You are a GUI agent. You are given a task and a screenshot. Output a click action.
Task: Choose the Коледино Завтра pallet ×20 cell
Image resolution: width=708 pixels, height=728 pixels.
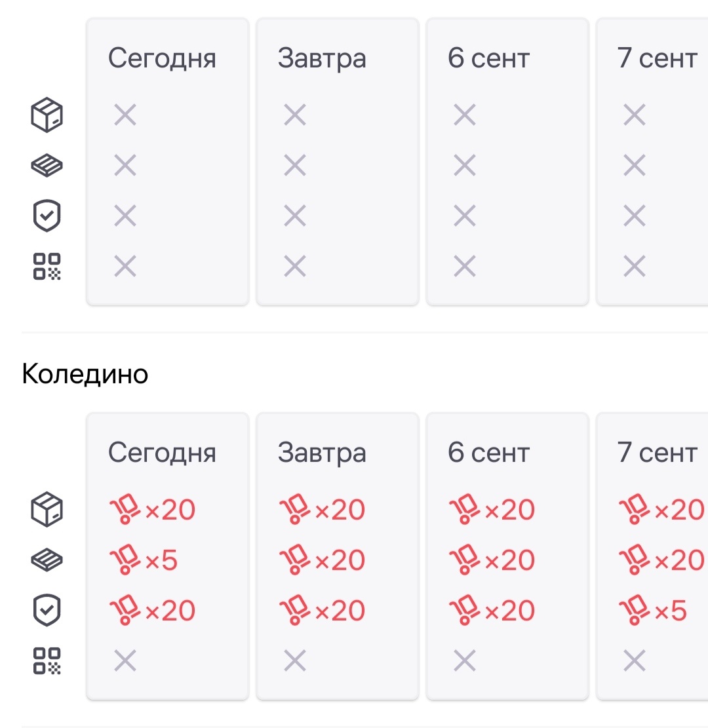click(x=322, y=560)
